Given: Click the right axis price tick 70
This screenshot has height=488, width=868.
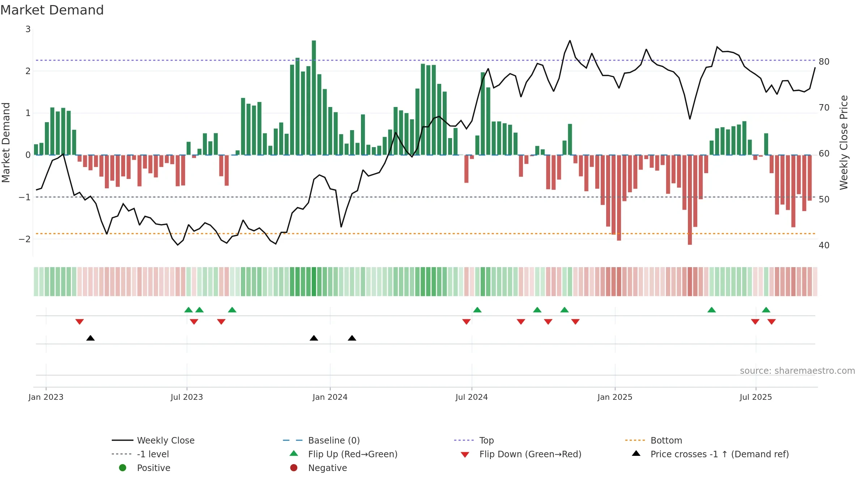Looking at the screenshot, I should (824, 107).
